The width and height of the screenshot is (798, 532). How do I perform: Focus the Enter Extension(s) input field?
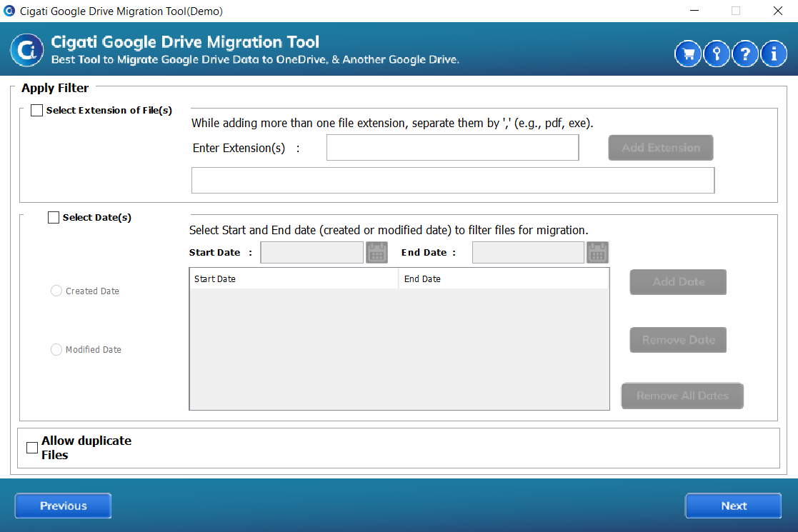click(452, 148)
